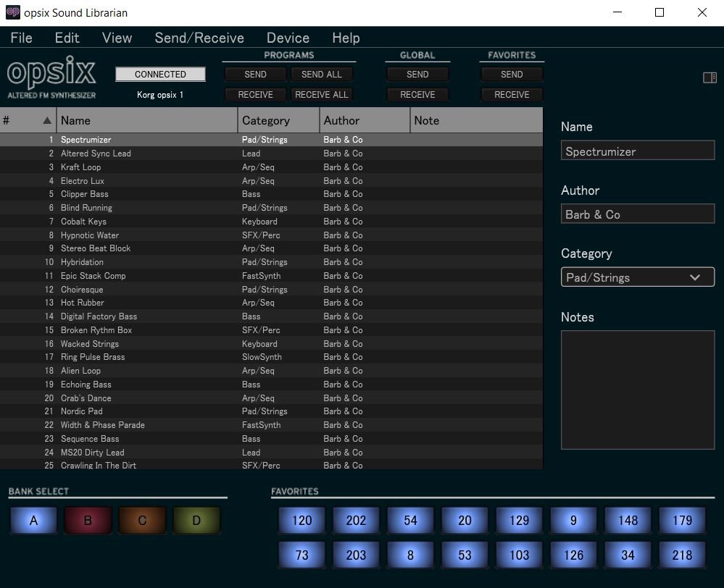Select the 'Digital Factory Bass' program row
This screenshot has width=724, height=588.
[x=272, y=316]
